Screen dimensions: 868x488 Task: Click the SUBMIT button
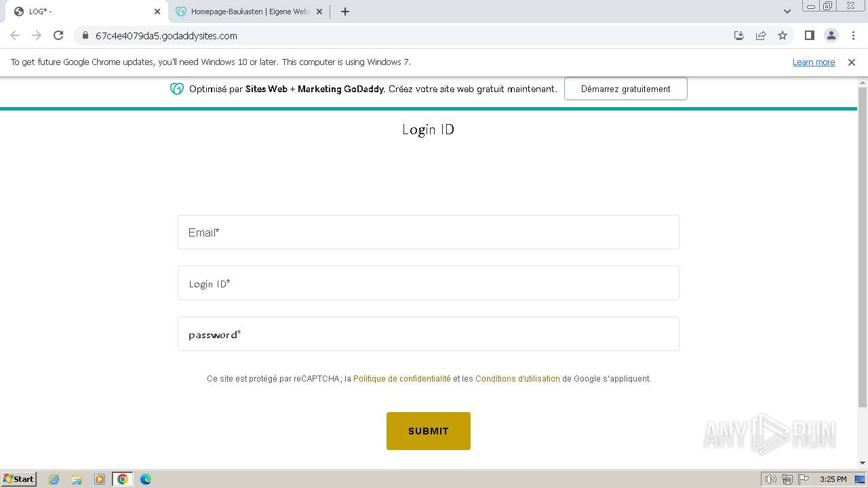(429, 431)
